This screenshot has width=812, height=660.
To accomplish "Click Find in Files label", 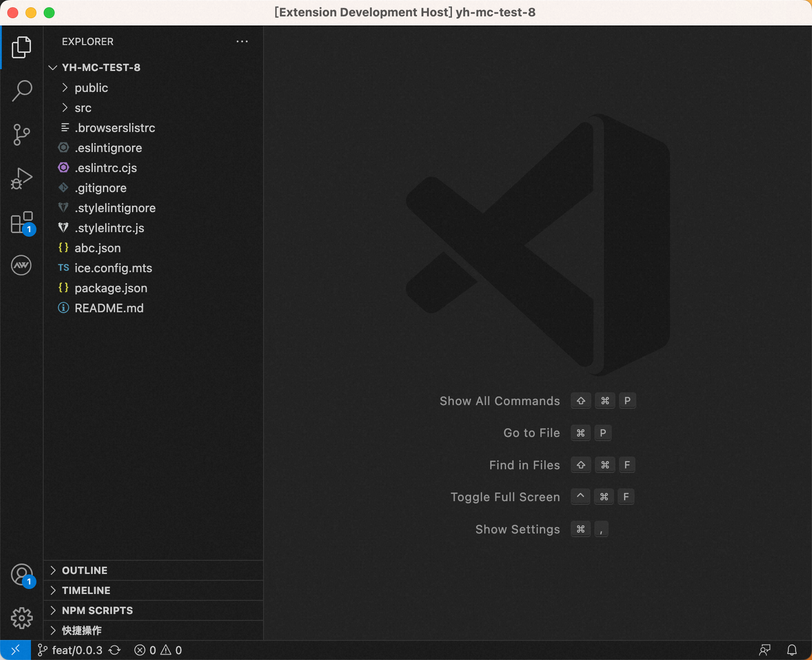I will point(525,465).
